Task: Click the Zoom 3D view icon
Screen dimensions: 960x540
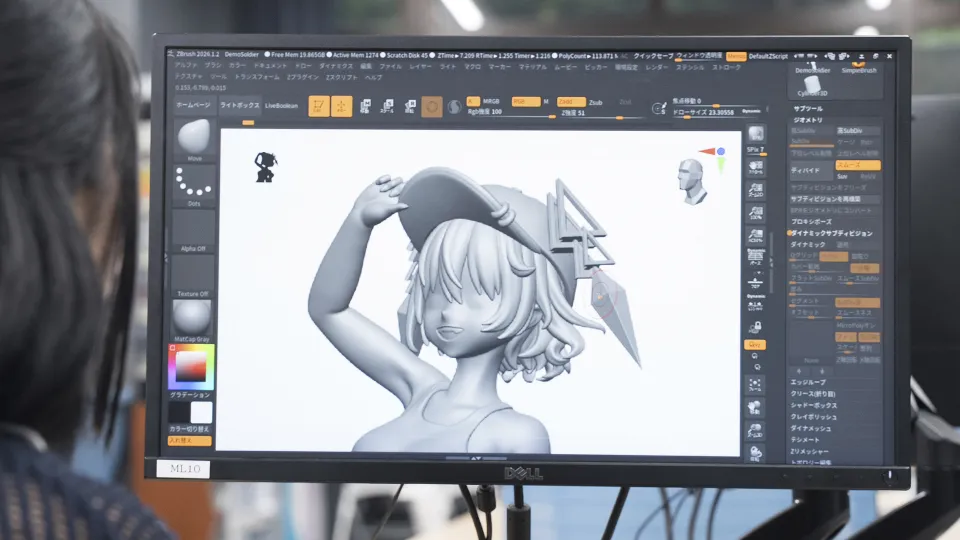Action: tap(756, 430)
